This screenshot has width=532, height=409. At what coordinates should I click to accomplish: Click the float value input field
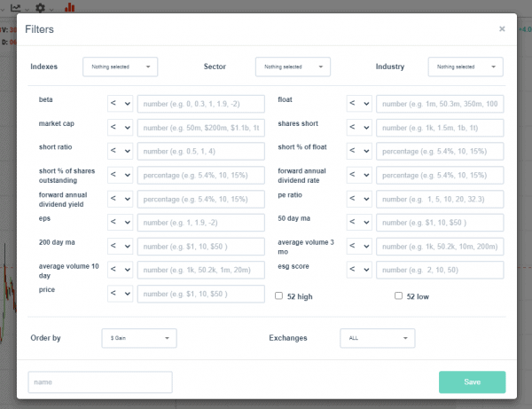(440, 104)
